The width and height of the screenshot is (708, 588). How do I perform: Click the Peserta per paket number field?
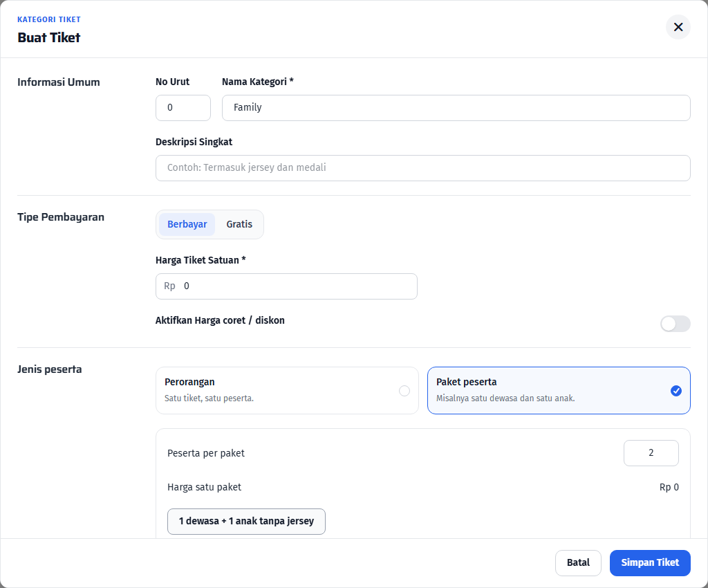(651, 453)
